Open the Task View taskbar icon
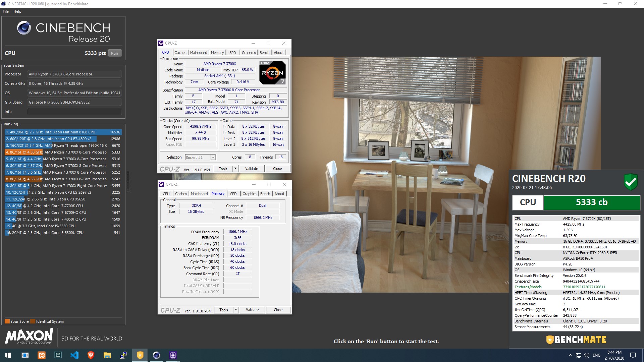 click(25, 355)
